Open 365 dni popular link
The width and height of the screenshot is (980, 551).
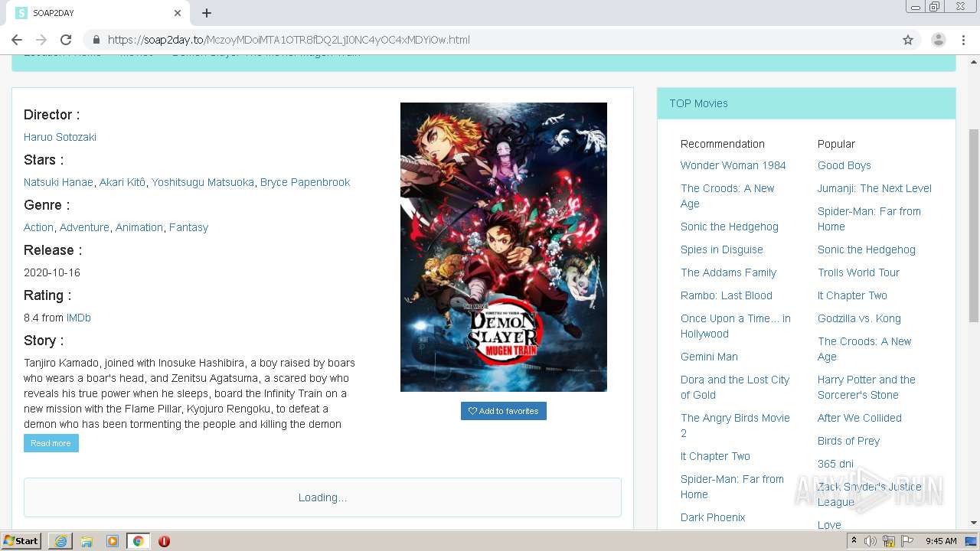(835, 464)
